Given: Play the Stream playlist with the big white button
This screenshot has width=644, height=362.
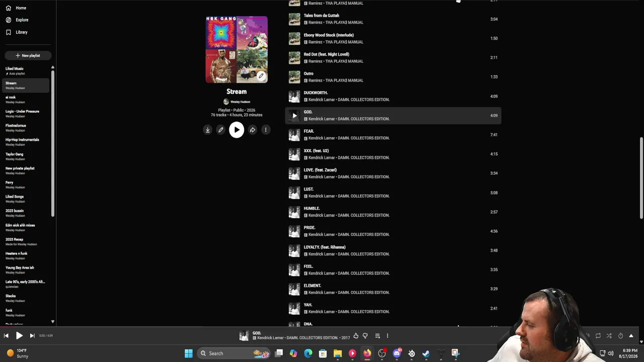Looking at the screenshot, I should (x=236, y=130).
